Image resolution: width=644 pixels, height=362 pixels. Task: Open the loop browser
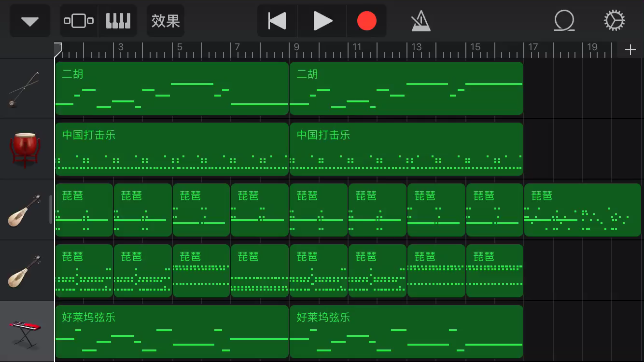coord(564,21)
